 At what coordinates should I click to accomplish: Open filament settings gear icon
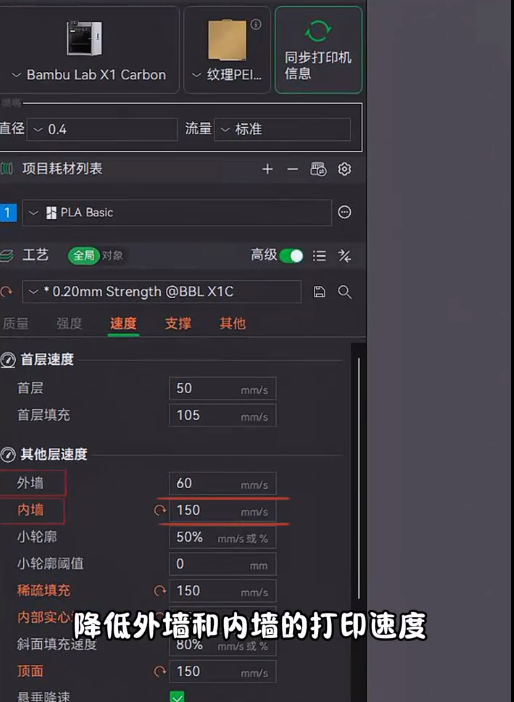click(x=344, y=169)
